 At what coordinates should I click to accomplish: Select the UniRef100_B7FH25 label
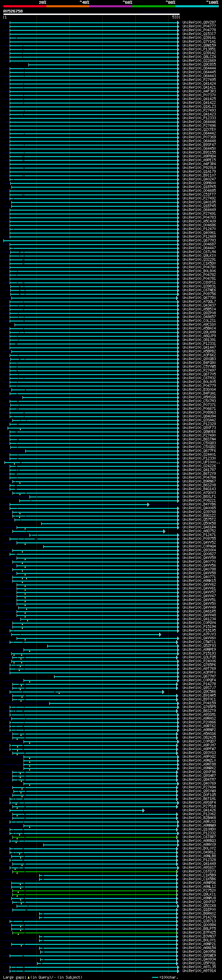coord(199,932)
